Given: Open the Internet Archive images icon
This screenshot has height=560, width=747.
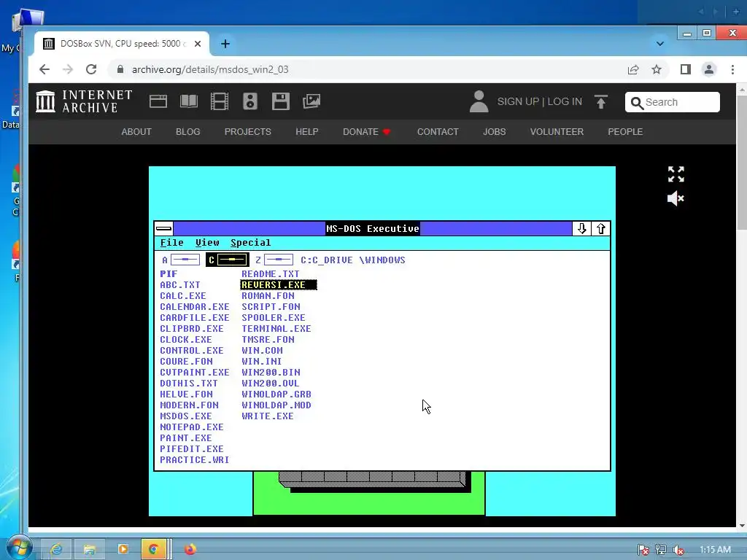Looking at the screenshot, I should (x=311, y=101).
